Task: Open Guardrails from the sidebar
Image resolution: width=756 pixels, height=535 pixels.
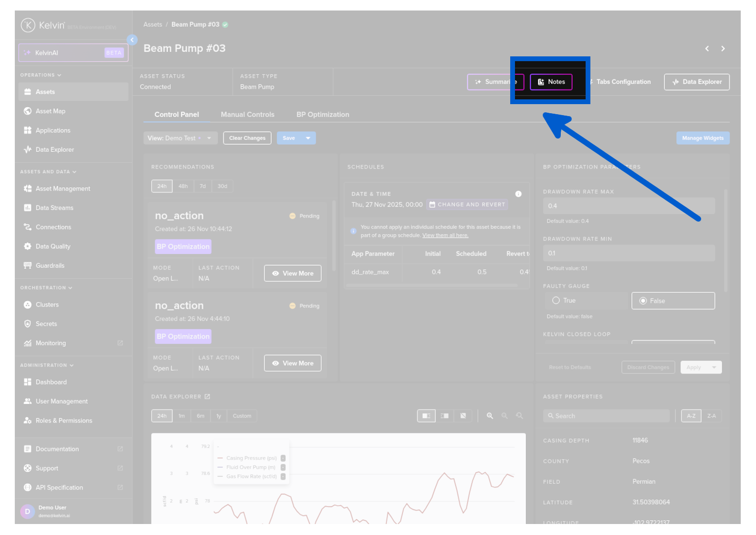Action: tap(50, 266)
